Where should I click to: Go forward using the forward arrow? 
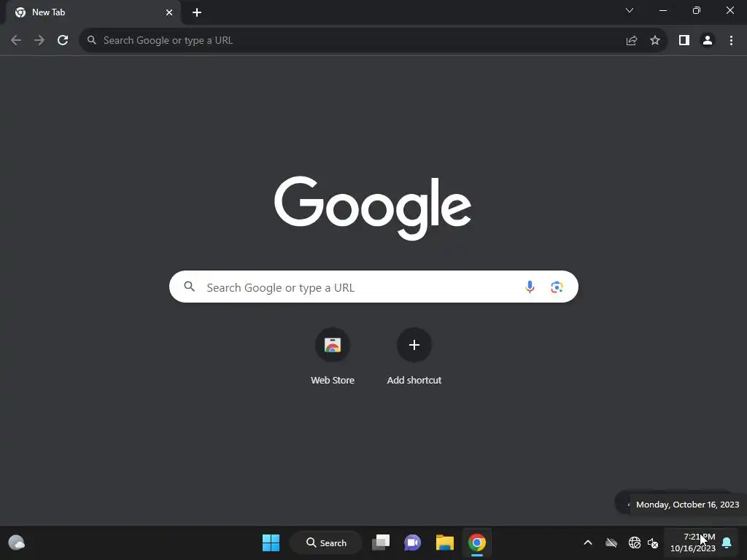point(39,41)
